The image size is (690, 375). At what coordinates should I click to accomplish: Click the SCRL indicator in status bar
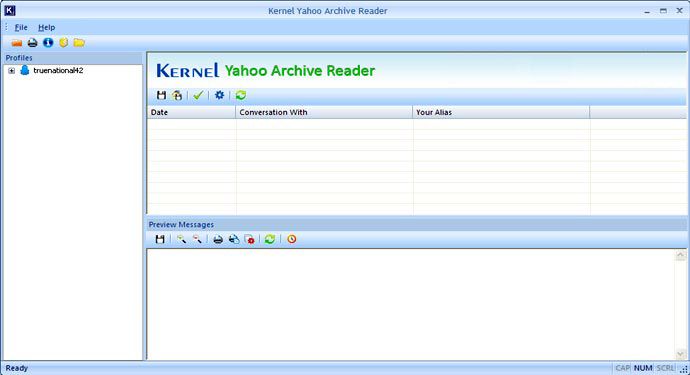(x=665, y=368)
